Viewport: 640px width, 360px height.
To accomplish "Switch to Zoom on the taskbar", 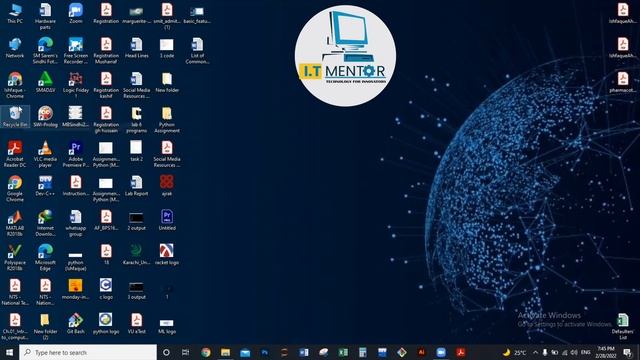I will click(x=441, y=352).
